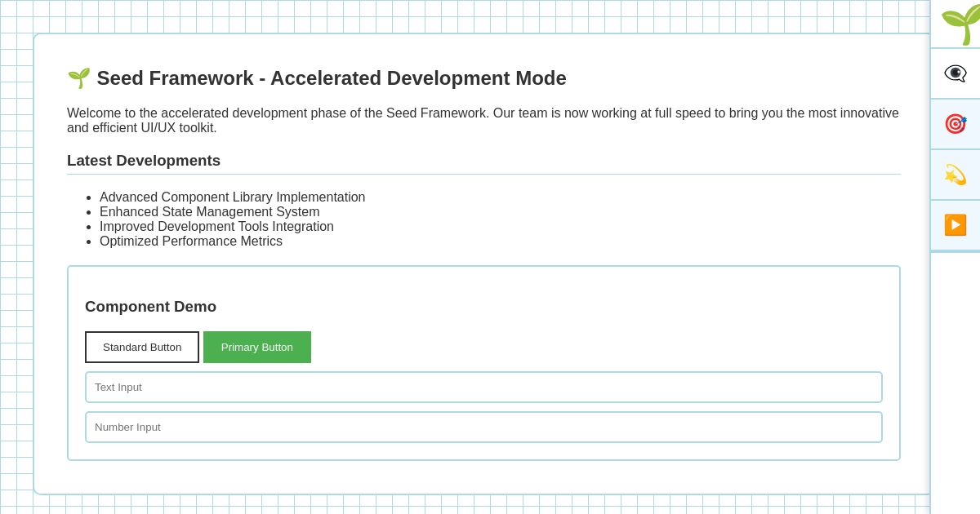Screen dimensions: 980x514
Task: Click the Latest Developments heading
Action: point(144,161)
